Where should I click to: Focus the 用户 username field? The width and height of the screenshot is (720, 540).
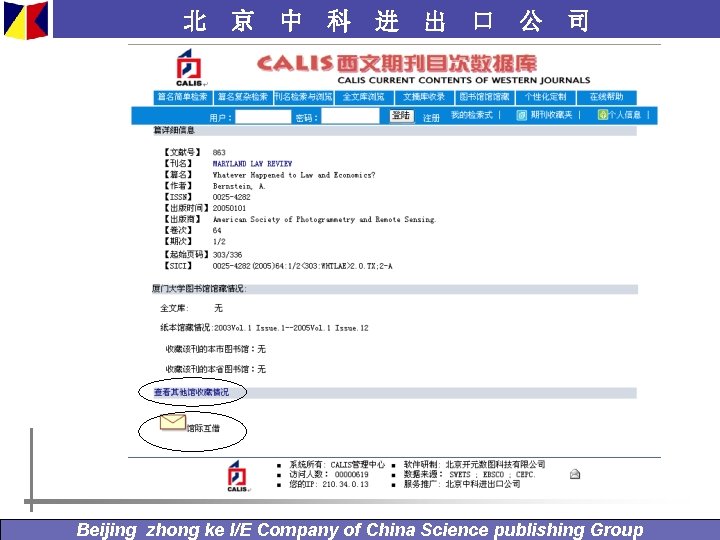[263, 117]
